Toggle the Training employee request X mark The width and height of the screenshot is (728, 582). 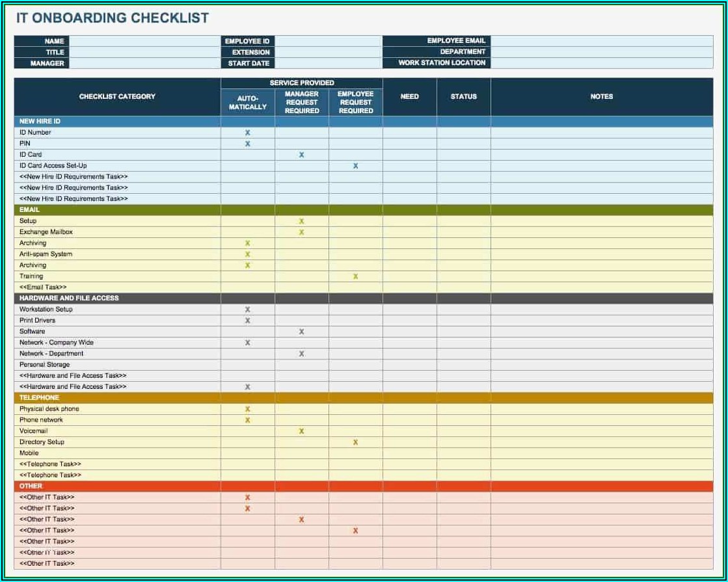tap(355, 276)
